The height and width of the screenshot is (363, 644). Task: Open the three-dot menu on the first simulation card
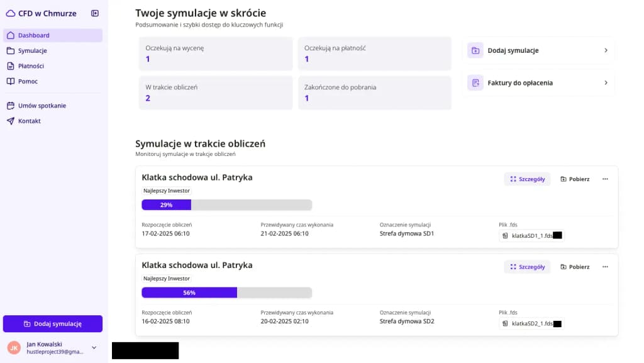click(605, 179)
